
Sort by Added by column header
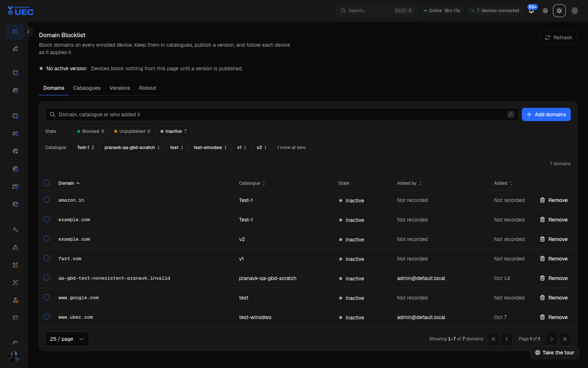(x=409, y=183)
